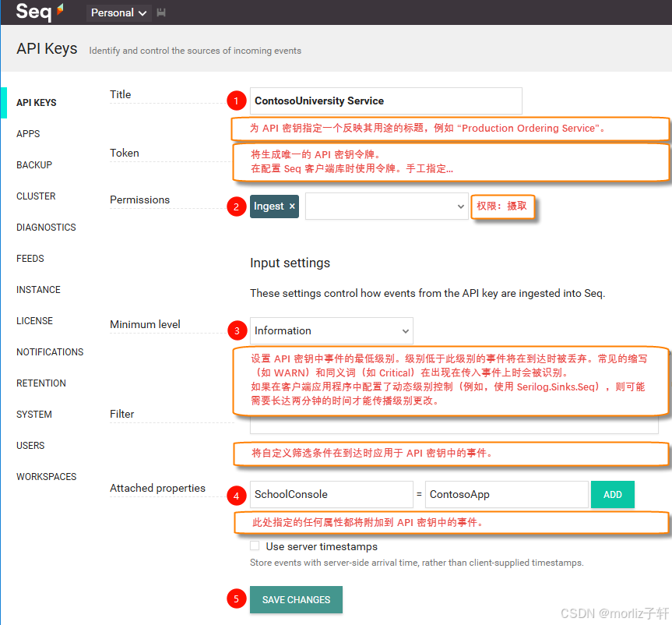
Task: Go to USERS settings
Action: click(30, 446)
